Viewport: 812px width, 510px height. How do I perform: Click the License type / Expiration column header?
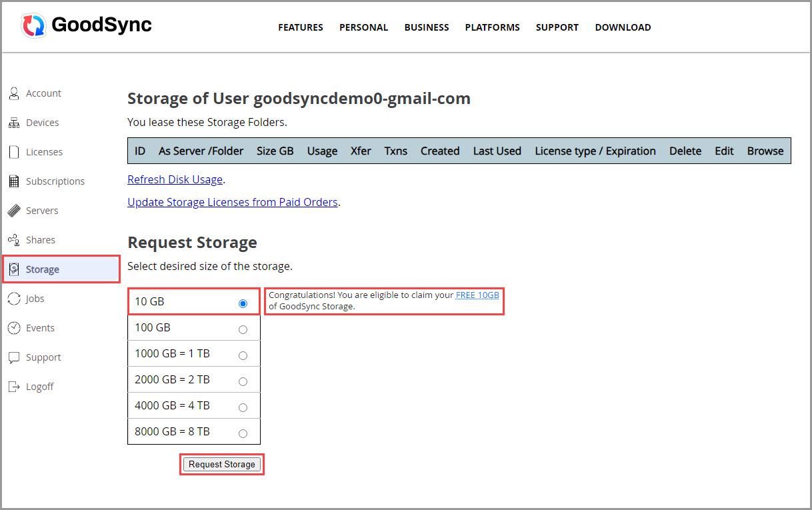coord(595,151)
